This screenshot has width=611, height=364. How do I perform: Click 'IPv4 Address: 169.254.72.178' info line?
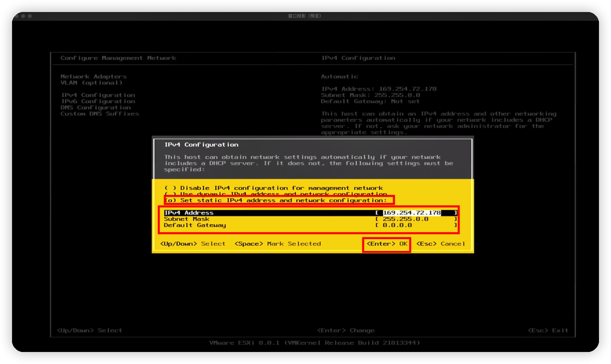point(379,89)
